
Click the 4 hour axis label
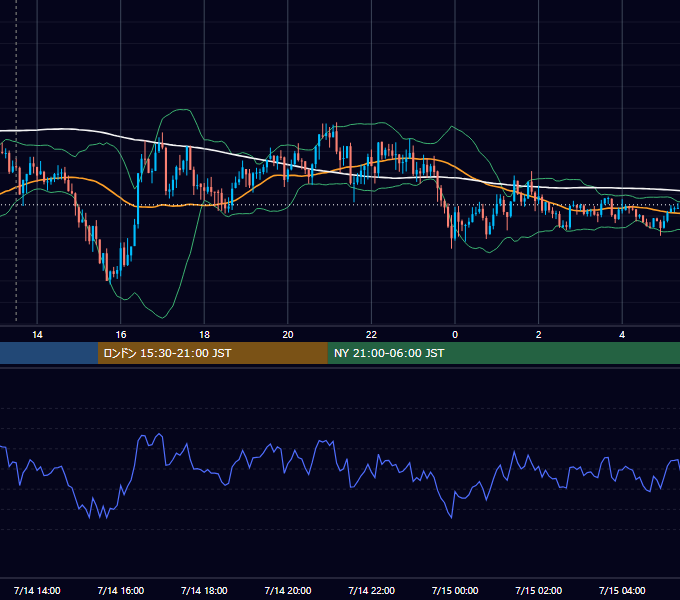click(622, 335)
